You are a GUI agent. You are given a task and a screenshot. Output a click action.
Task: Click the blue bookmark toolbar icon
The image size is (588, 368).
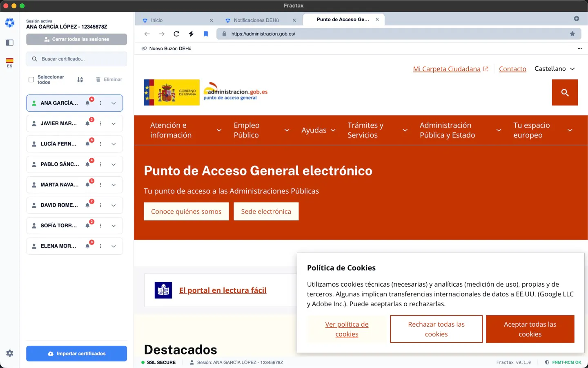(206, 34)
